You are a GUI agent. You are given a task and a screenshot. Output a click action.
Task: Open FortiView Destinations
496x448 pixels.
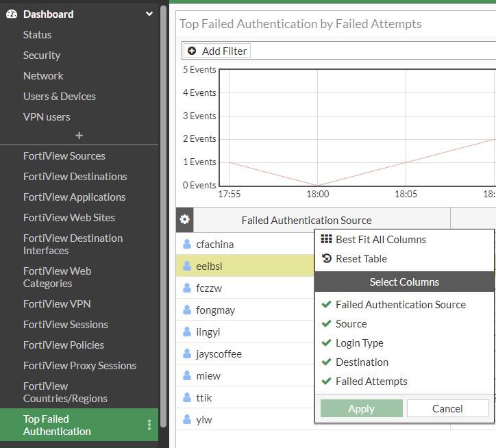(75, 177)
